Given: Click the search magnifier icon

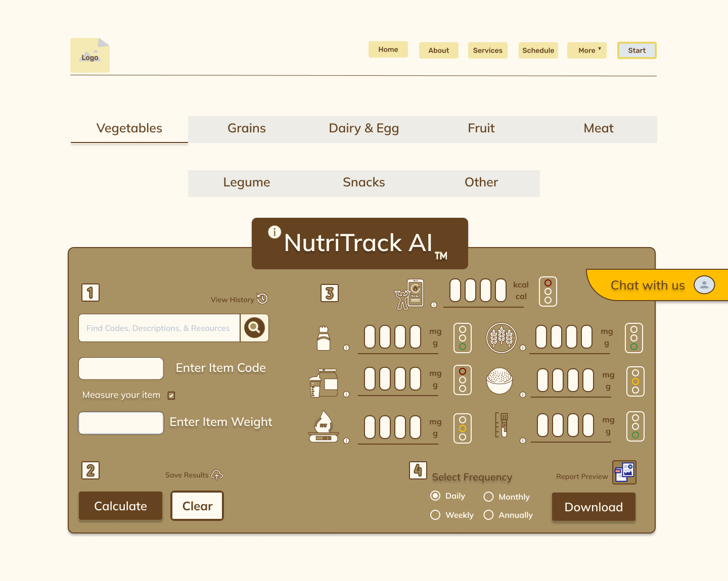Looking at the screenshot, I should [254, 328].
